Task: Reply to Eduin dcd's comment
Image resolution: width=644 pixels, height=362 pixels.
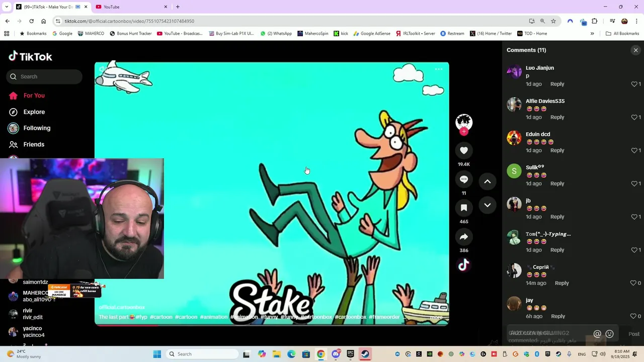Action: 557,150
